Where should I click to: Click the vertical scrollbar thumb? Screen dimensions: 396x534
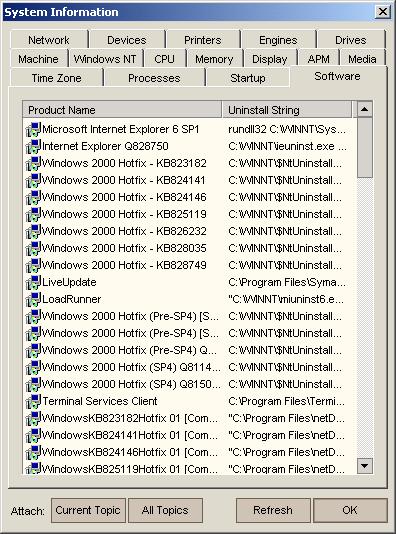365,147
